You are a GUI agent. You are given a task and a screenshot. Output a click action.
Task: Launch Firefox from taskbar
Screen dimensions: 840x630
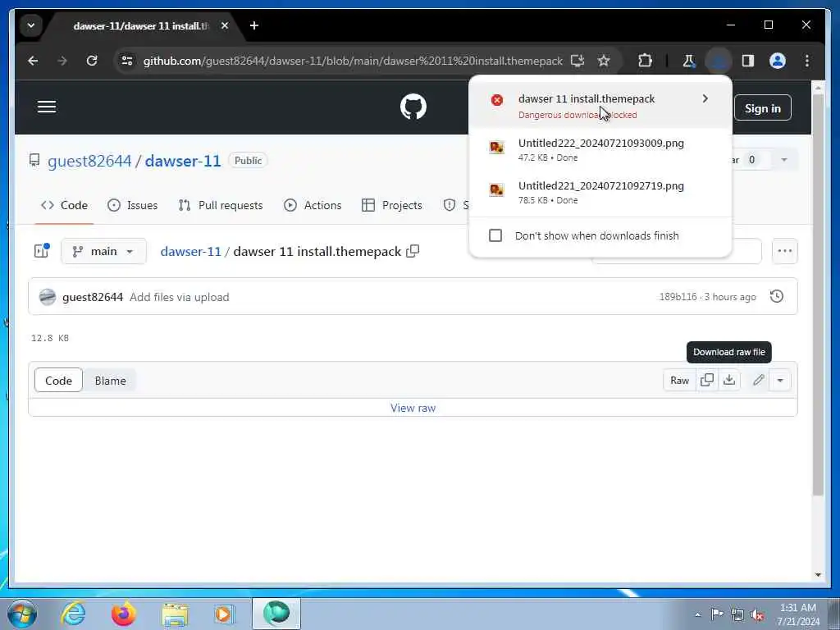[124, 614]
